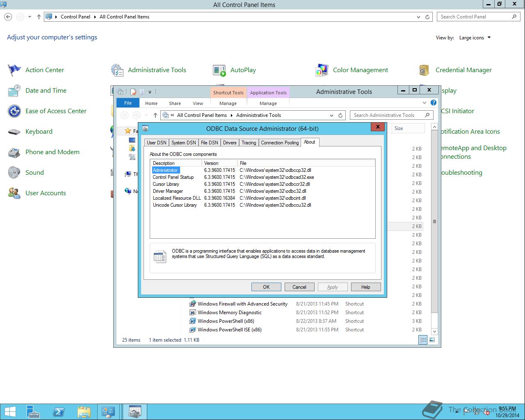Open Share ribbon tab
This screenshot has width=525, height=420.
tap(175, 103)
